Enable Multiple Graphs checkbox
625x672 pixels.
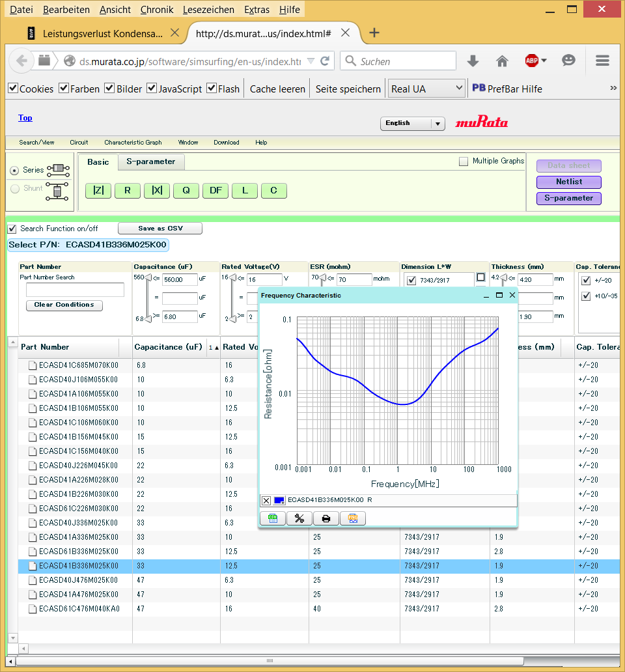click(x=463, y=161)
